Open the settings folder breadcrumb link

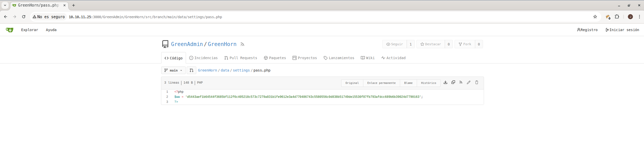(x=241, y=70)
